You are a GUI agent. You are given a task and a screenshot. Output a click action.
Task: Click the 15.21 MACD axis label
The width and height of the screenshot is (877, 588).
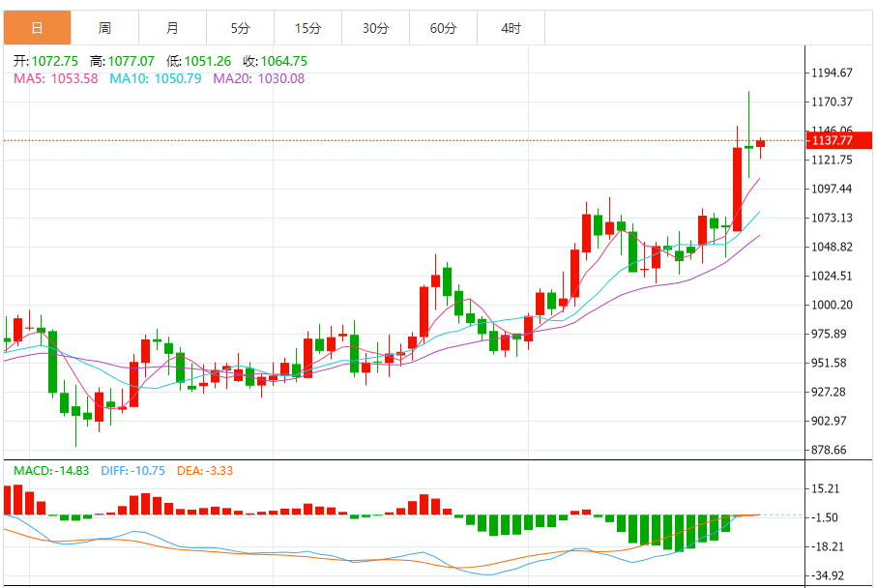point(826,489)
